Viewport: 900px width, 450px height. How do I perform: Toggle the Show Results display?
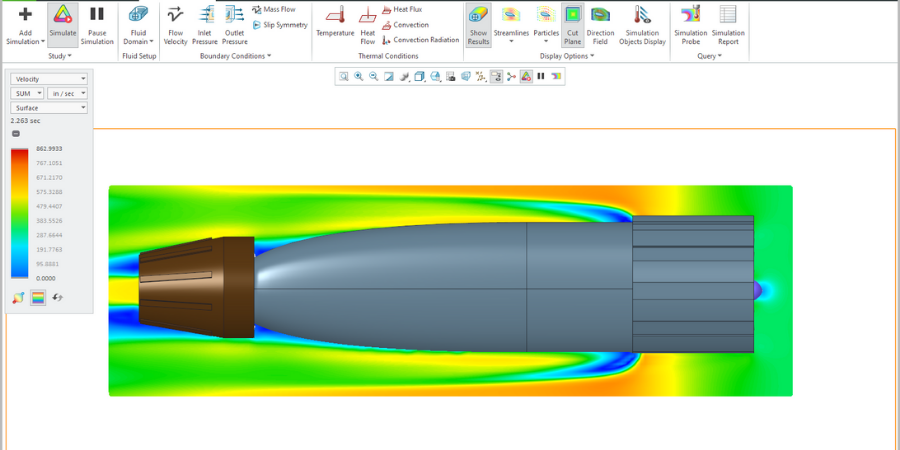pos(478,25)
